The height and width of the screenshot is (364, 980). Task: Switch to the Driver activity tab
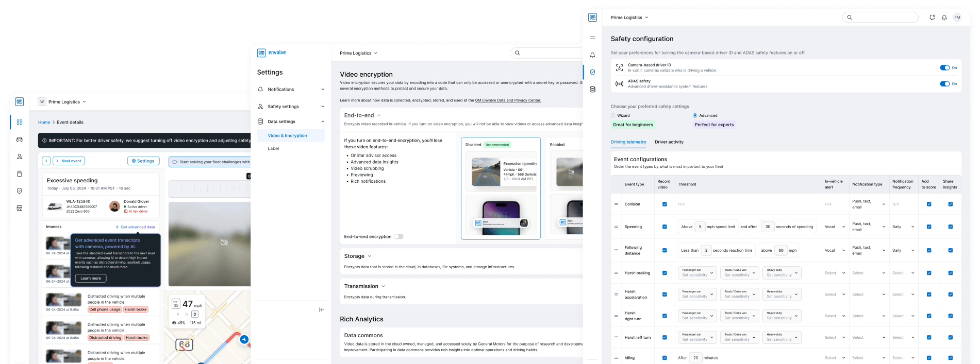coord(669,142)
